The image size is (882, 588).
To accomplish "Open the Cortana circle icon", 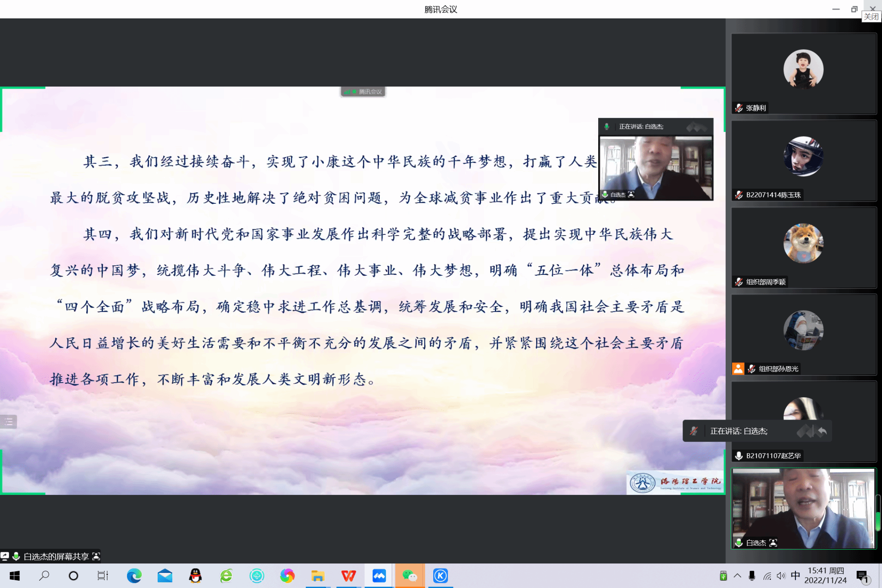I will point(73,576).
